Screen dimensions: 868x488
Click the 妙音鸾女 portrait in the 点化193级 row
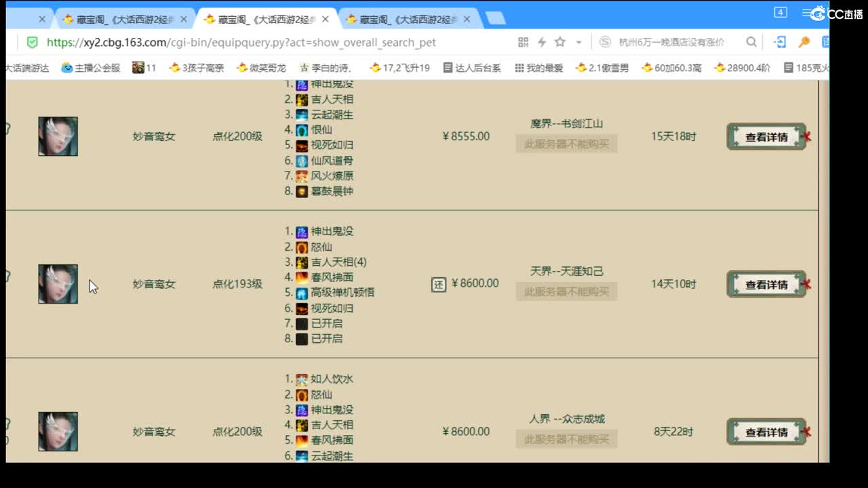[x=58, y=284]
